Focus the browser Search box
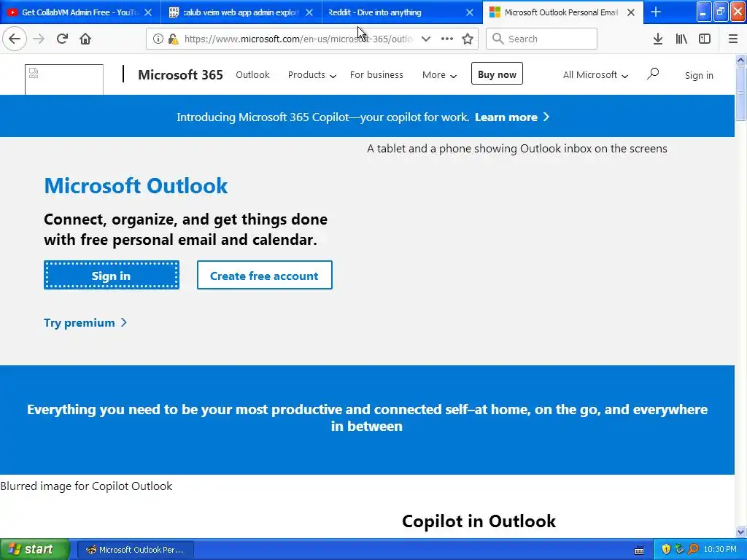747x560 pixels. pos(541,39)
